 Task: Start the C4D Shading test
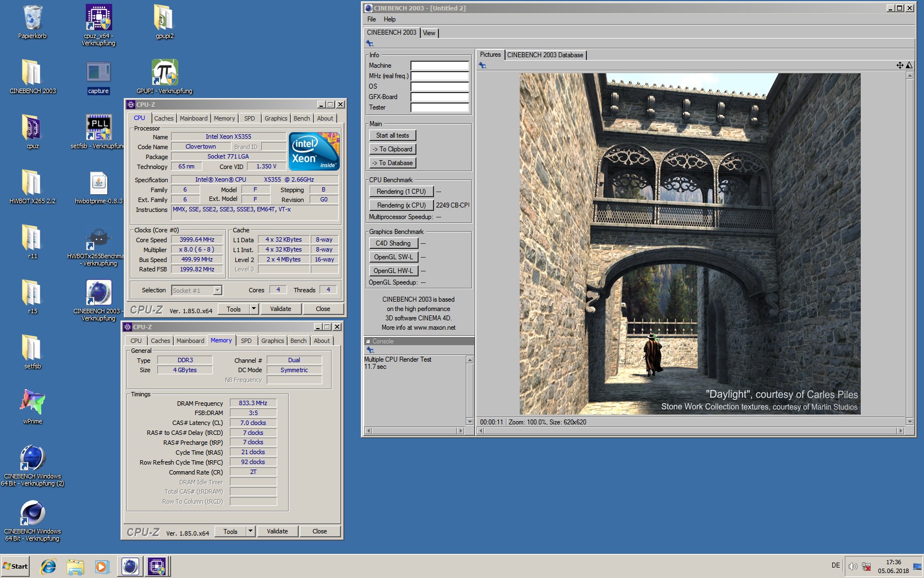393,243
